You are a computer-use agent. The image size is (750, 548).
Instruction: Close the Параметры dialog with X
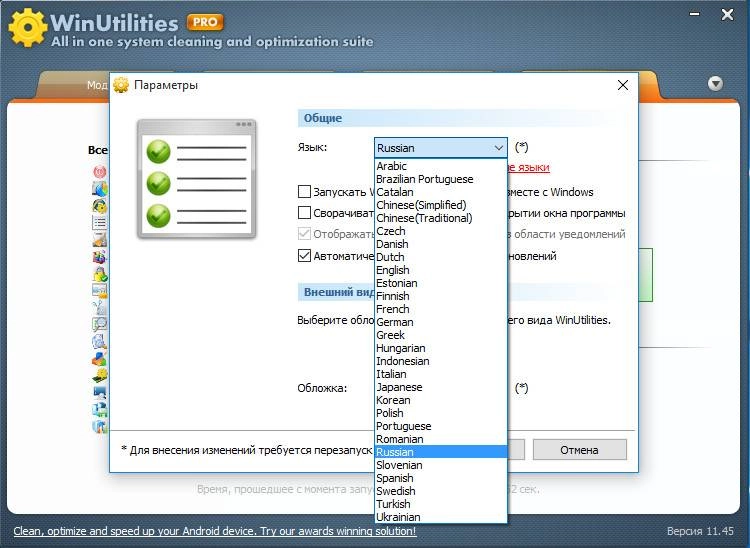(x=623, y=85)
